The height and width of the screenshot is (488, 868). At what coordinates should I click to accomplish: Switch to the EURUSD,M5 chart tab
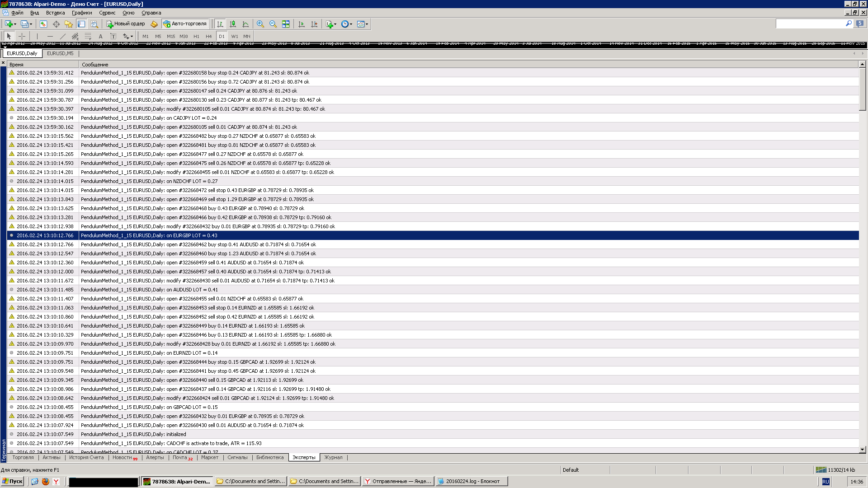[60, 53]
